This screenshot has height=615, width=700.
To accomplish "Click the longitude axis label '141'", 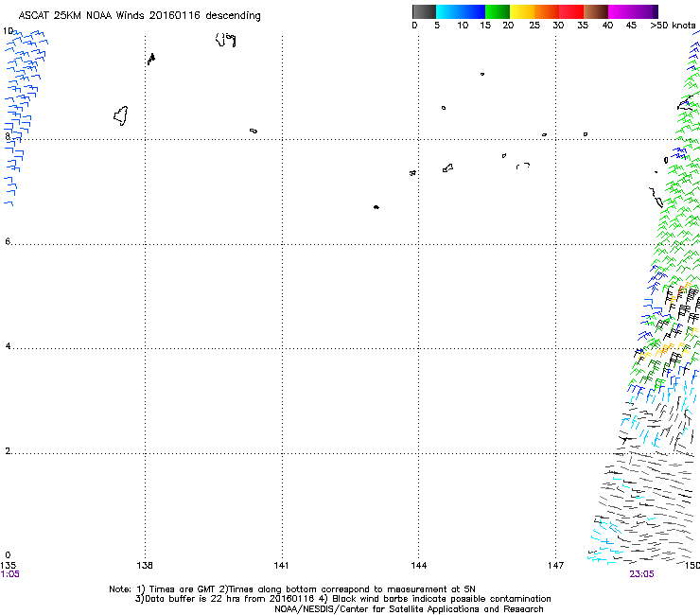I will point(281,566).
